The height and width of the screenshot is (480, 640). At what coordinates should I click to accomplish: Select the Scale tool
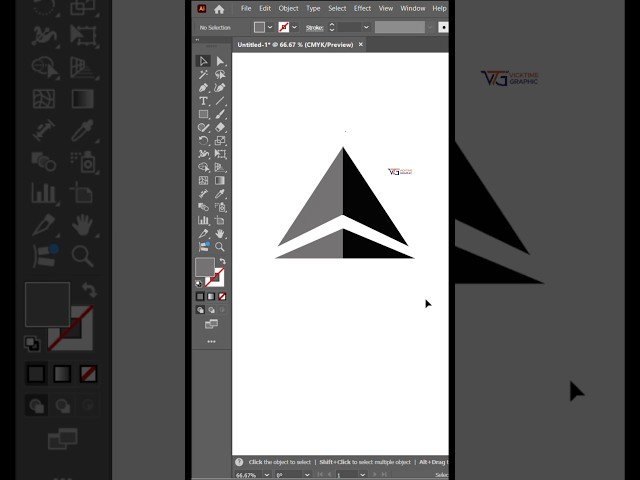pyautogui.click(x=220, y=141)
